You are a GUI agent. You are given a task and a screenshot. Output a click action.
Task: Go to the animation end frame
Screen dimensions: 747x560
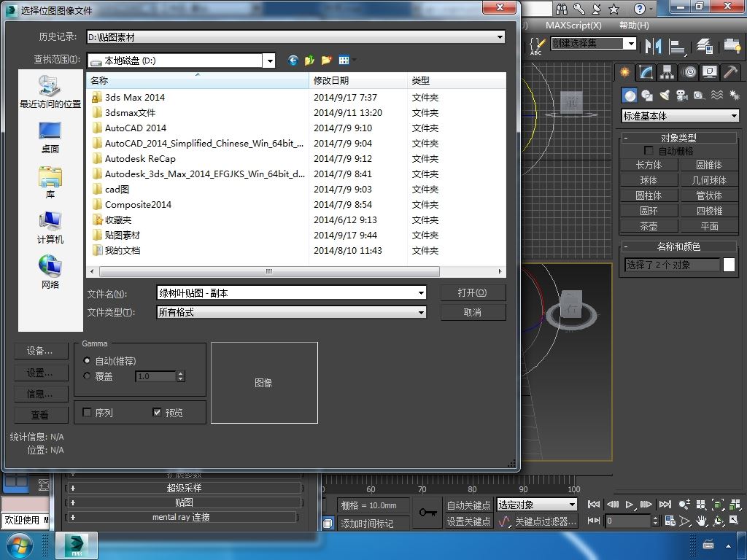pyautogui.click(x=665, y=505)
